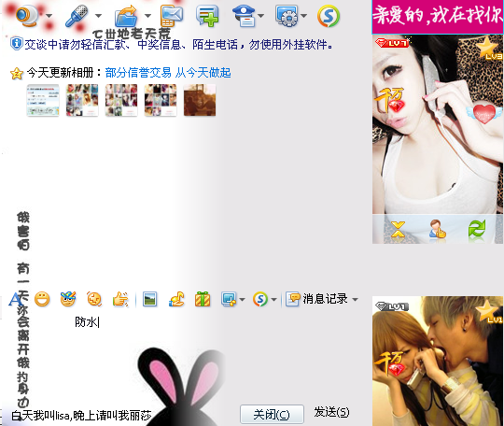Send a gift with gift box icon
This screenshot has width=504, height=426.
[x=203, y=299]
